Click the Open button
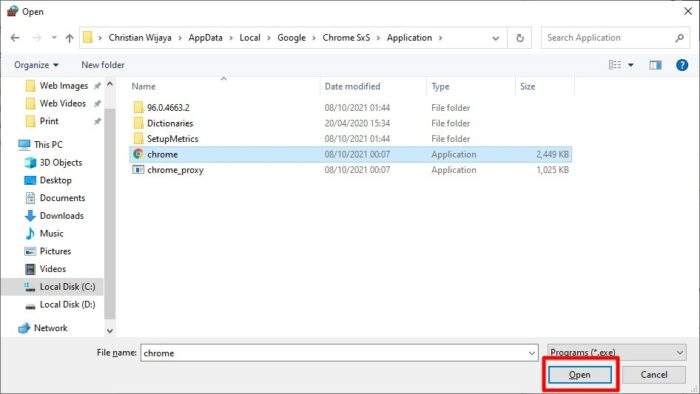700x394 pixels. pyautogui.click(x=579, y=375)
